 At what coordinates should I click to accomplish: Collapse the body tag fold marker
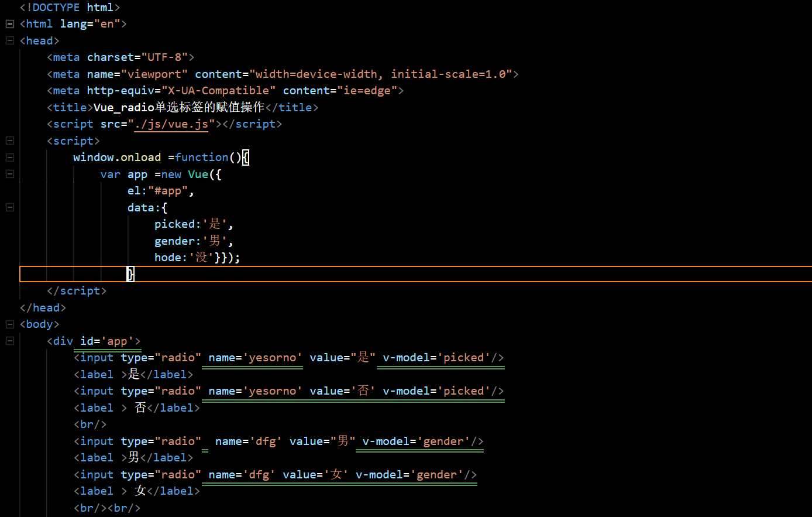click(x=9, y=324)
